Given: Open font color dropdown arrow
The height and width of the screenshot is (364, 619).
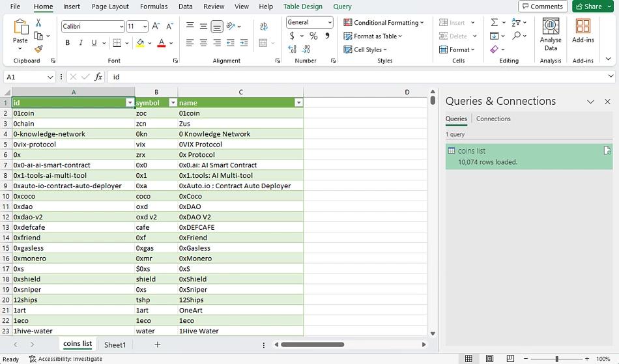Looking at the screenshot, I should click(171, 43).
